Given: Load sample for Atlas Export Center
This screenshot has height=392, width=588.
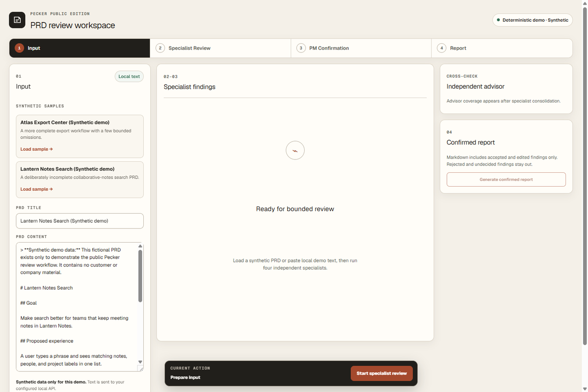Looking at the screenshot, I should coord(37,149).
